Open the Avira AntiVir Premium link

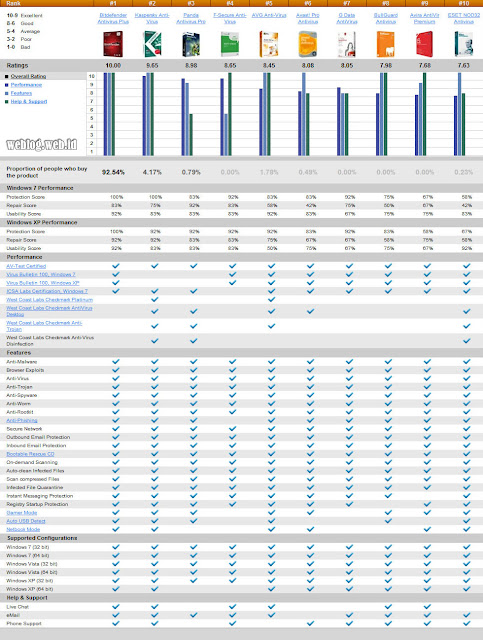pos(425,18)
